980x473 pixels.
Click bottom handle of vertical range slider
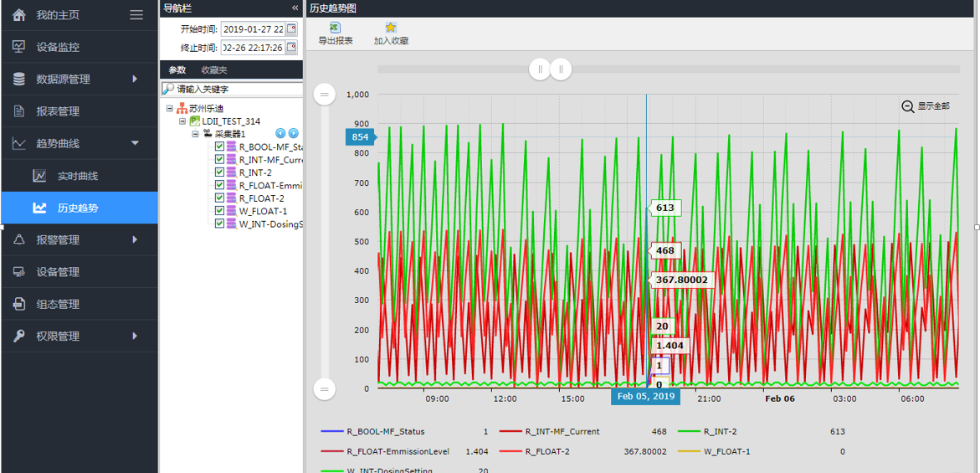325,388
